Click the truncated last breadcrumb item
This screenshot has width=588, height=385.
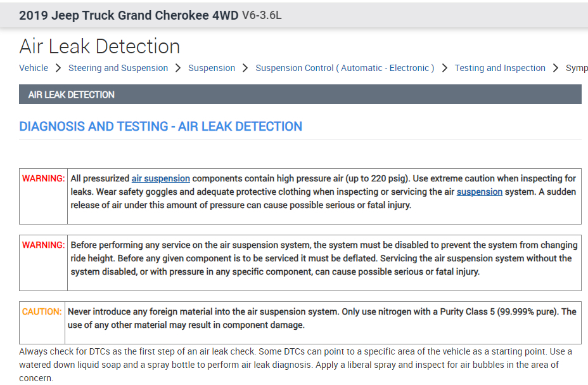point(576,68)
